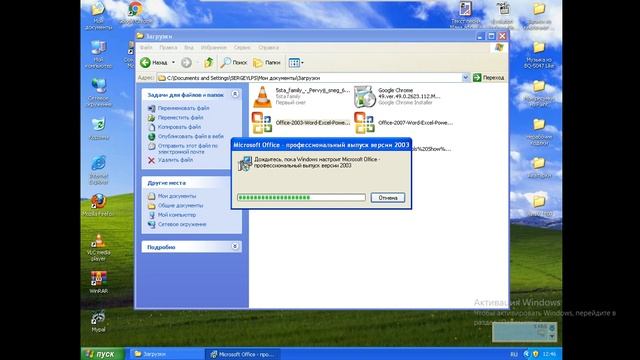Click Rename file (Переименовать файл) link
Screen dimensions: 640x360
pyautogui.click(x=183, y=108)
